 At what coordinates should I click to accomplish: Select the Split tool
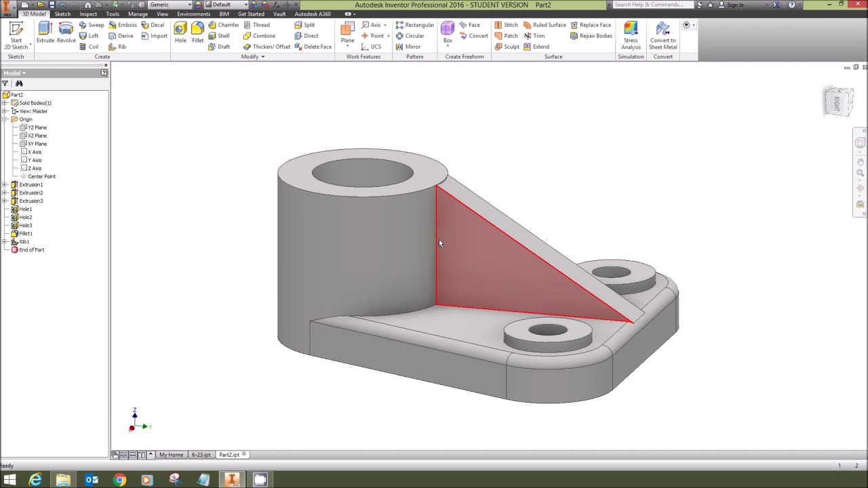304,25
